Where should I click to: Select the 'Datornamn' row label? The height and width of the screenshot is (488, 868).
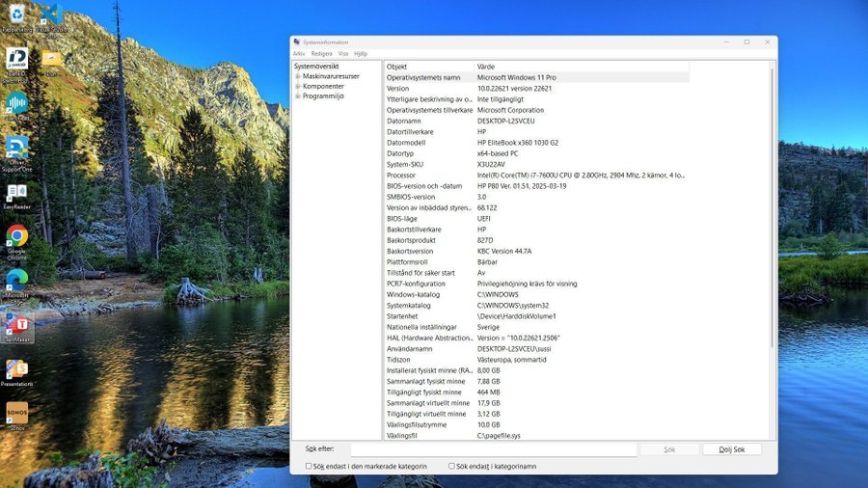403,122
